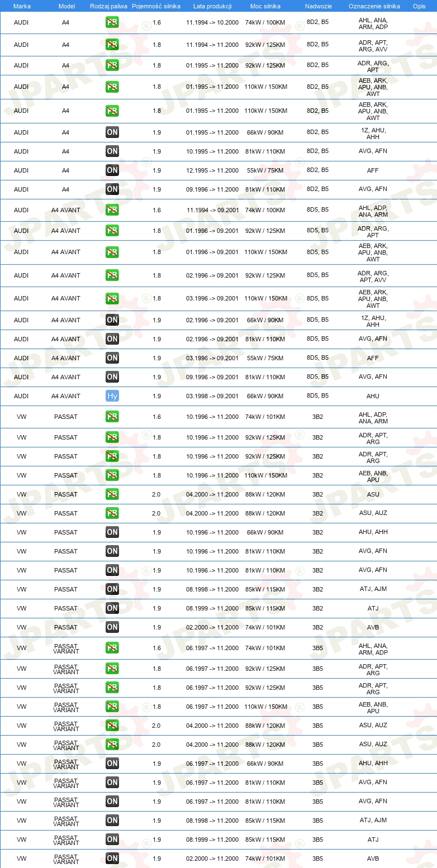Click 66kW / 90KM in Audi A4 01.1995 row
437x868 pixels.
265,132
